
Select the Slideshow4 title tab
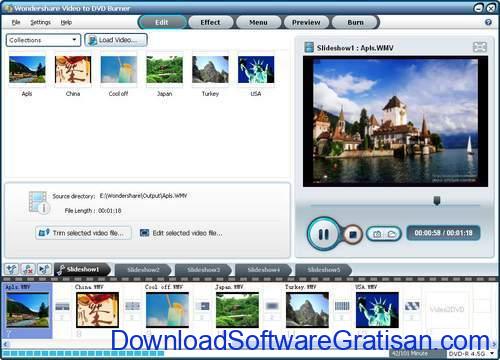pyautogui.click(x=264, y=270)
